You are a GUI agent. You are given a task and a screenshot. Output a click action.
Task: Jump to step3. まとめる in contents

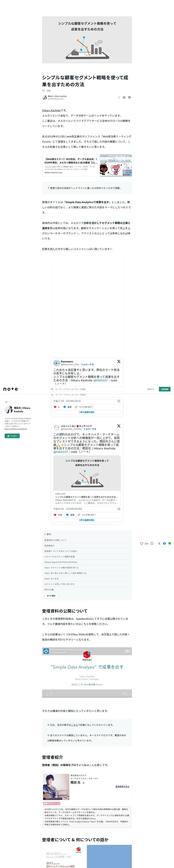click(51, 579)
